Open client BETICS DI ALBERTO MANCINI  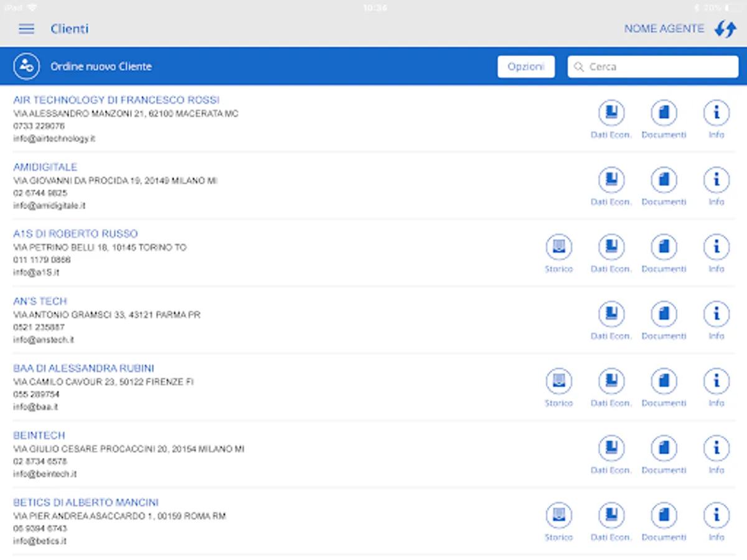point(86,503)
